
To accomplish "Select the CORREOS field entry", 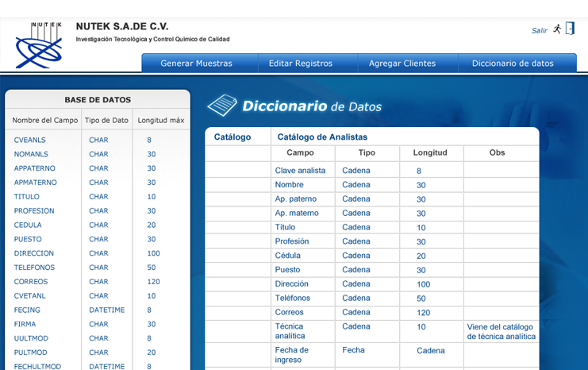I will (x=31, y=282).
